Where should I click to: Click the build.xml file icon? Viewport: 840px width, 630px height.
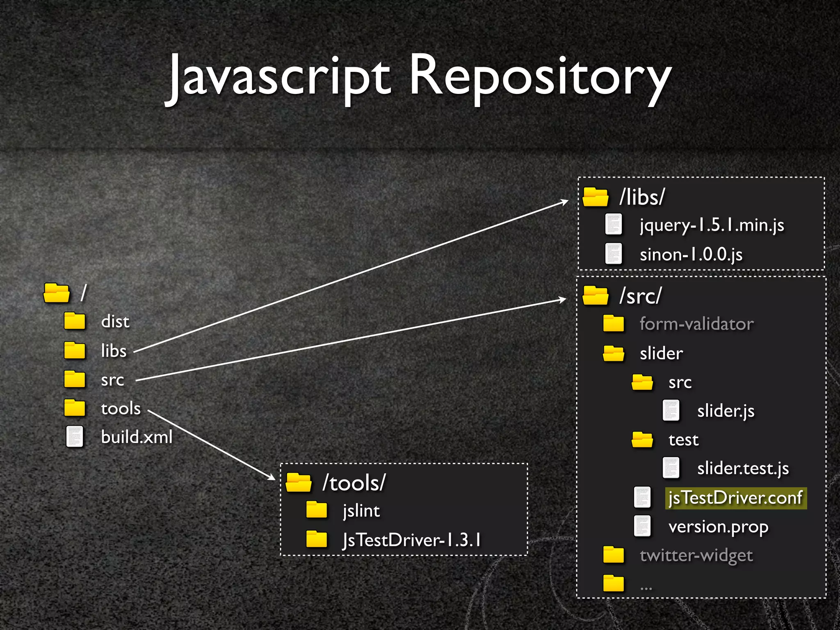click(75, 436)
